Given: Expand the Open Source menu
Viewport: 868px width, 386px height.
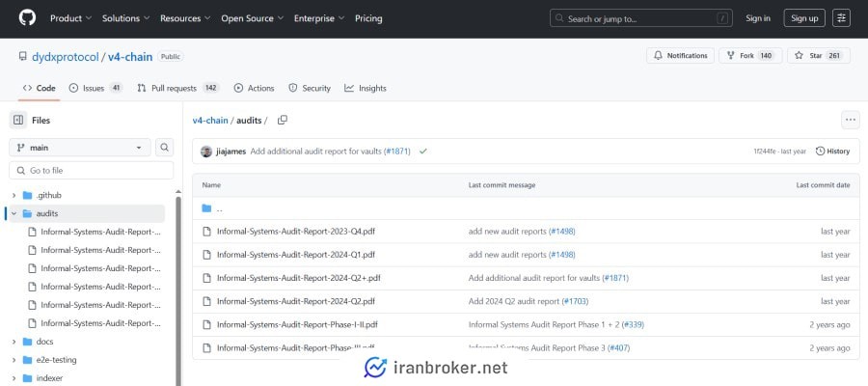Looking at the screenshot, I should [x=253, y=18].
